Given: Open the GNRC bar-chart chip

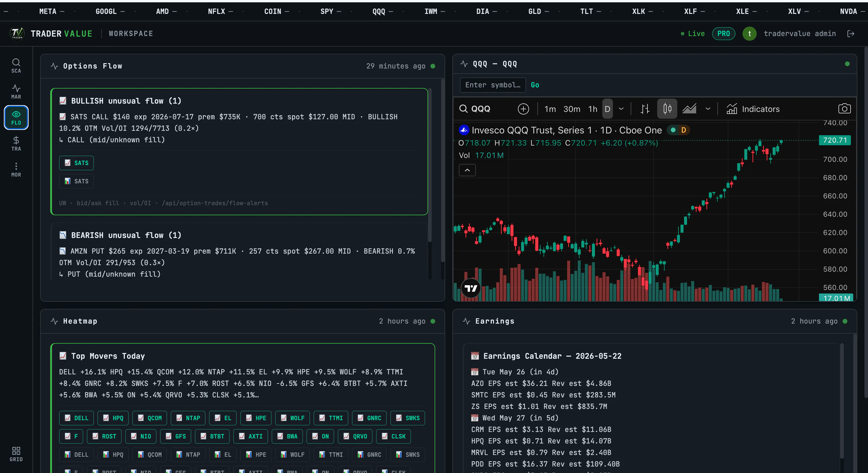Looking at the screenshot, I should [x=369, y=454].
